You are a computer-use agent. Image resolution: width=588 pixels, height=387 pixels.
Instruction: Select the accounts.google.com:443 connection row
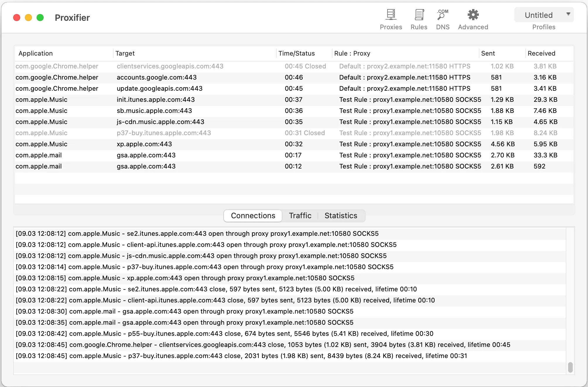157,78
